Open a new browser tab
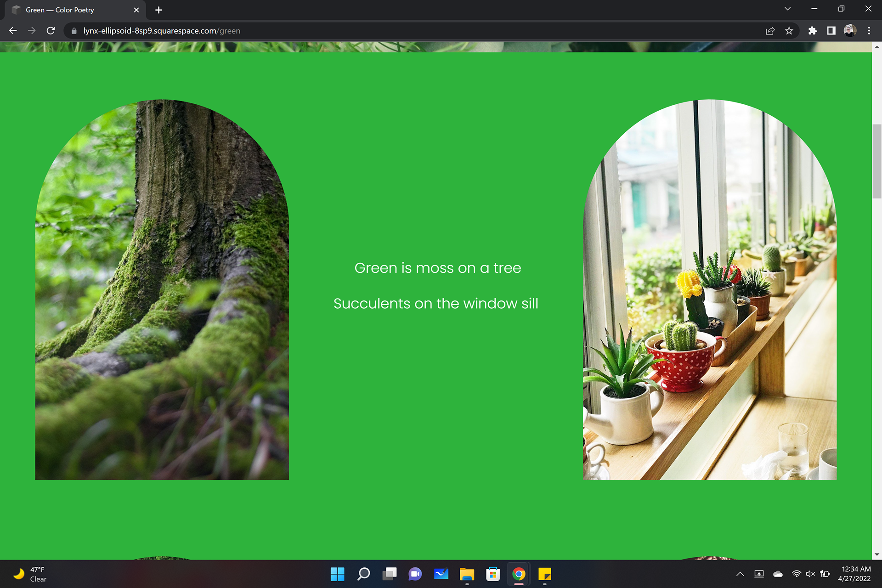 tap(159, 10)
